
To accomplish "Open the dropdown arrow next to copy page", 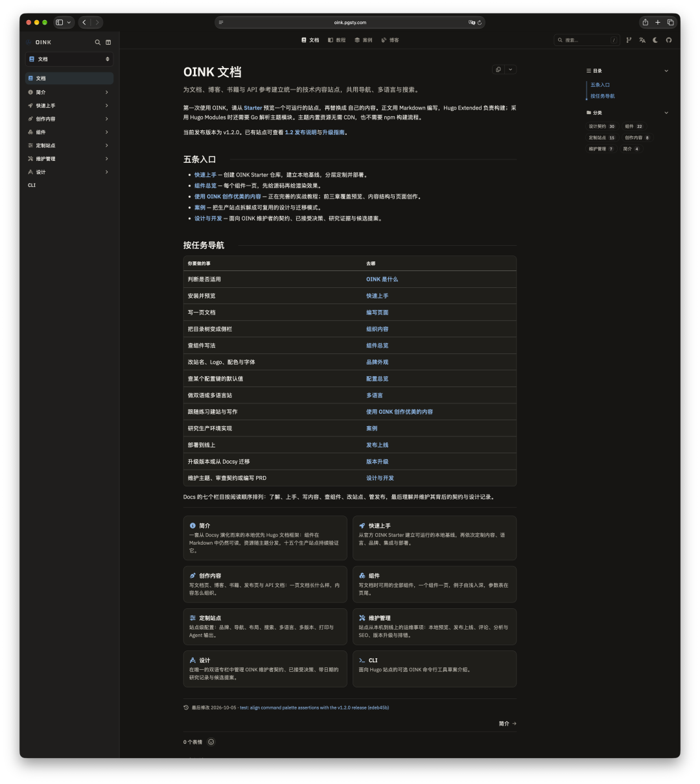I will pyautogui.click(x=511, y=69).
